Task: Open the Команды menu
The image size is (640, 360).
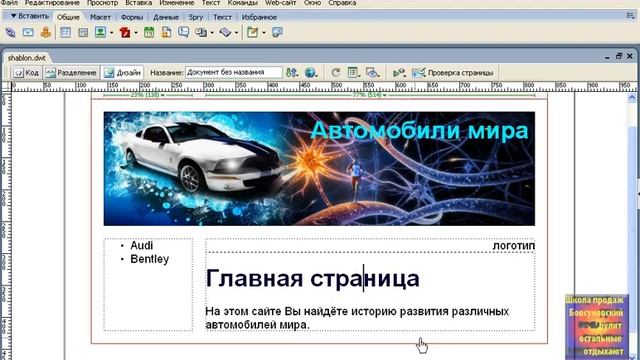Action: tap(242, 3)
